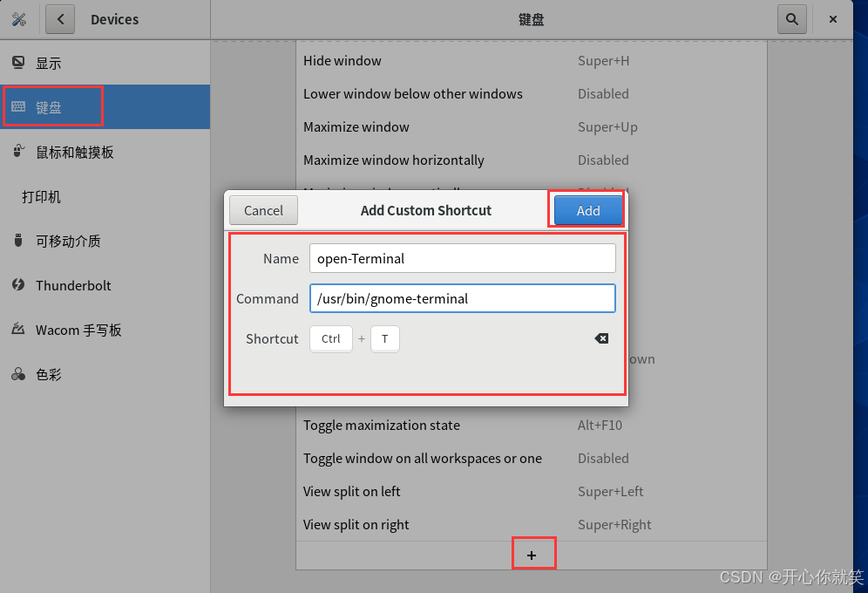Image resolution: width=868 pixels, height=593 pixels.
Task: Click Disabled next to Lower window row
Action: point(603,94)
